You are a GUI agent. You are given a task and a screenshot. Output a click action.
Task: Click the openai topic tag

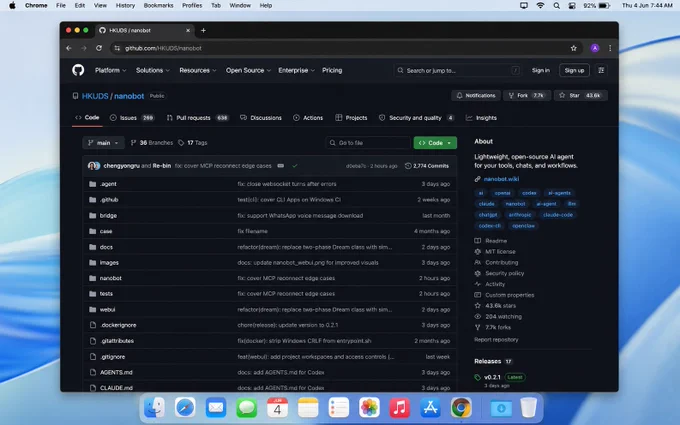click(x=502, y=193)
